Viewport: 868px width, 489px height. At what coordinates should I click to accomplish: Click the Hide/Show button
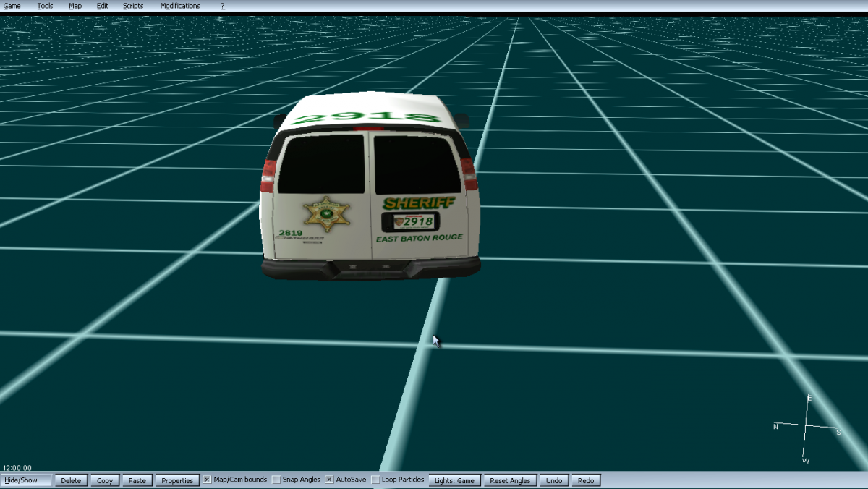(27, 480)
